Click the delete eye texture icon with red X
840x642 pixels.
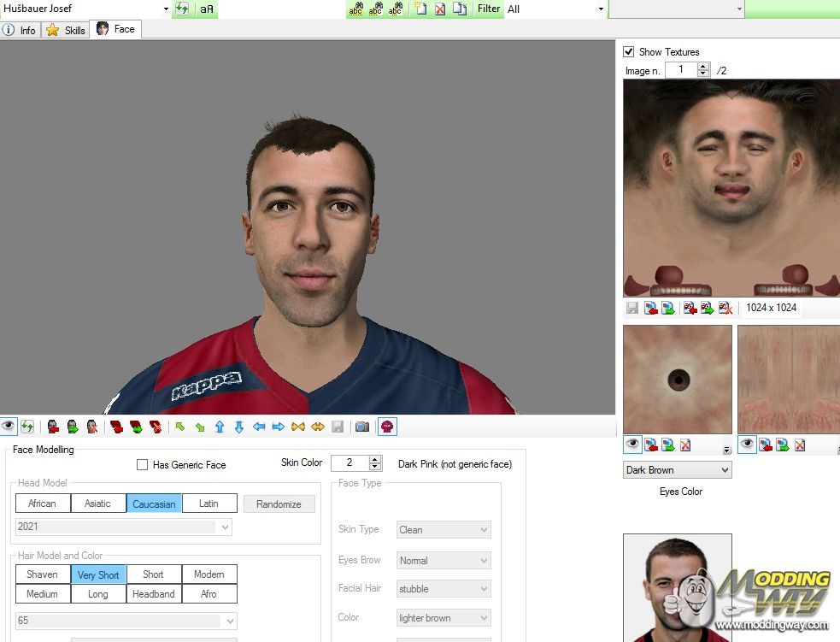[x=685, y=445]
